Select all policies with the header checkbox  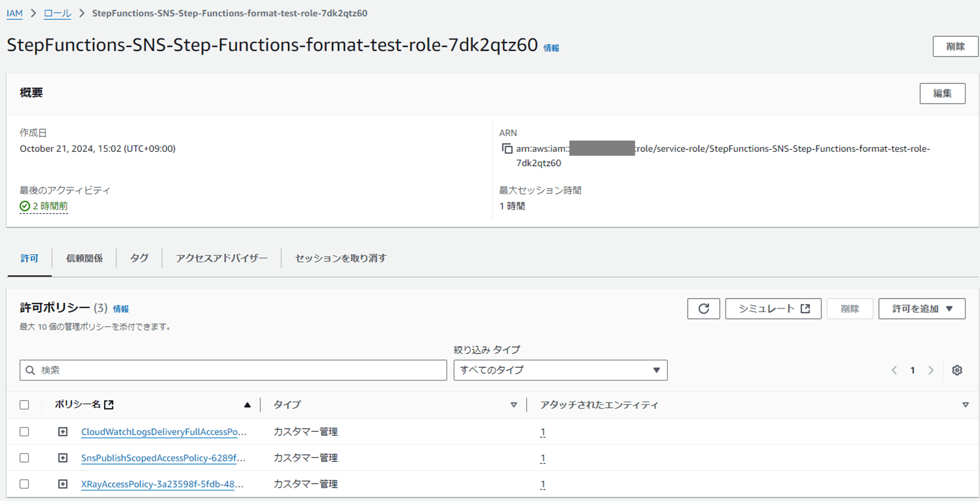[x=24, y=405]
